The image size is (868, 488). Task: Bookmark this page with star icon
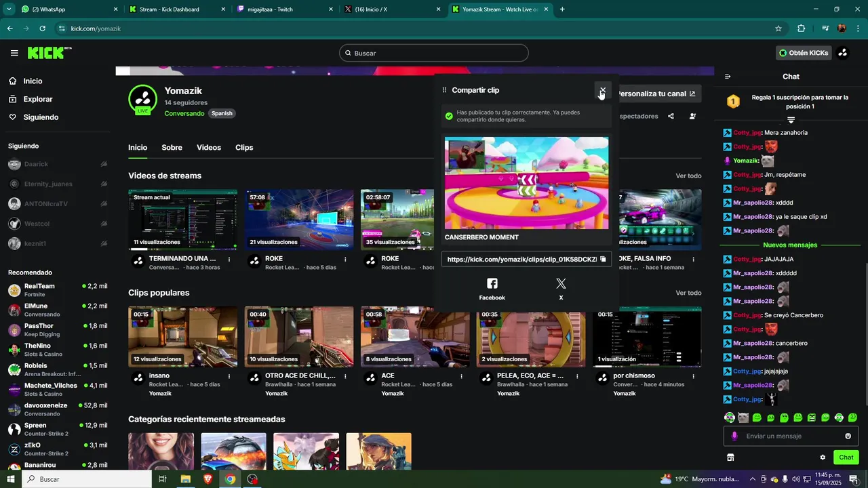point(778,28)
